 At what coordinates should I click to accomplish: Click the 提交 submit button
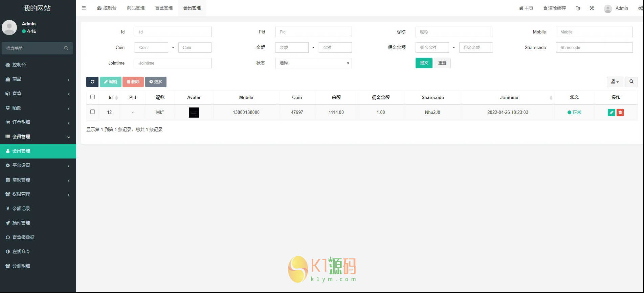click(x=424, y=63)
